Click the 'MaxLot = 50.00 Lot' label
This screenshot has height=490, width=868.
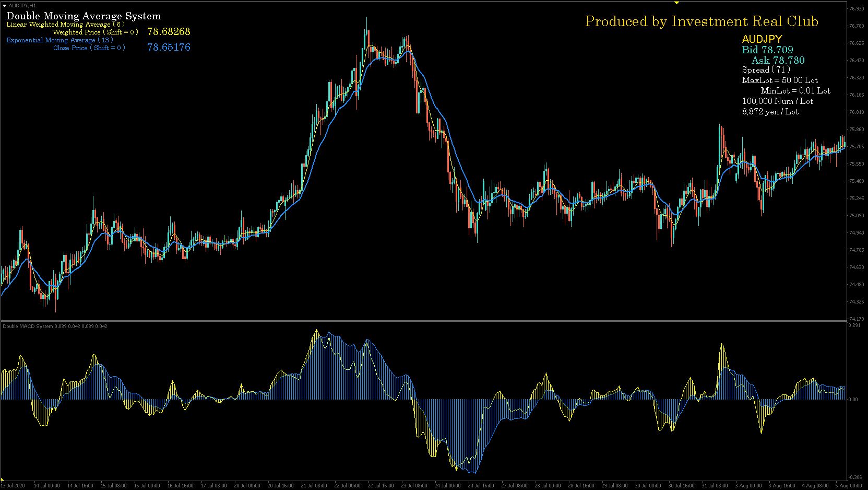point(780,80)
